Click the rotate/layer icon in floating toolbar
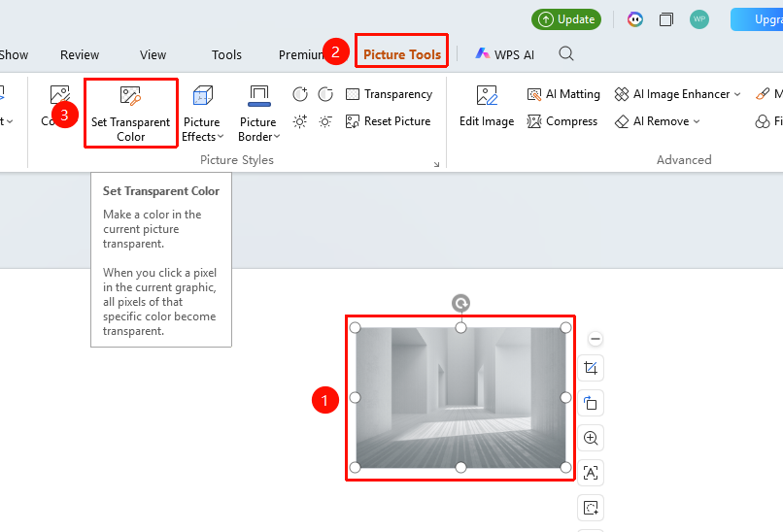The image size is (783, 532). tap(591, 403)
